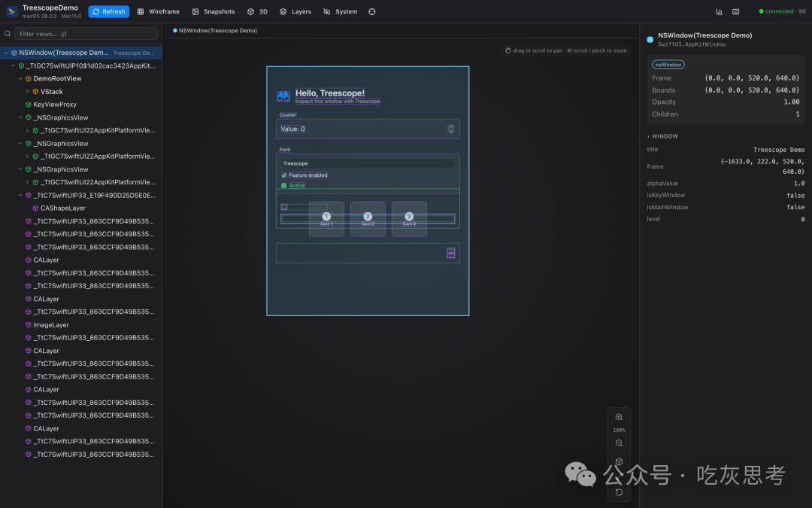This screenshot has height=508, width=812.
Task: Collapse the NSWindow(Treescope Dem... root node
Action: [x=6, y=53]
